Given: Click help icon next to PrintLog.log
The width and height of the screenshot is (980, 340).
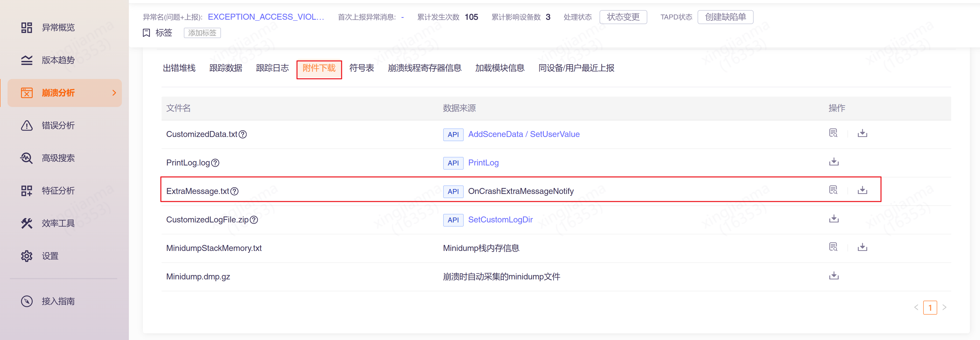Looking at the screenshot, I should pyautogui.click(x=215, y=163).
